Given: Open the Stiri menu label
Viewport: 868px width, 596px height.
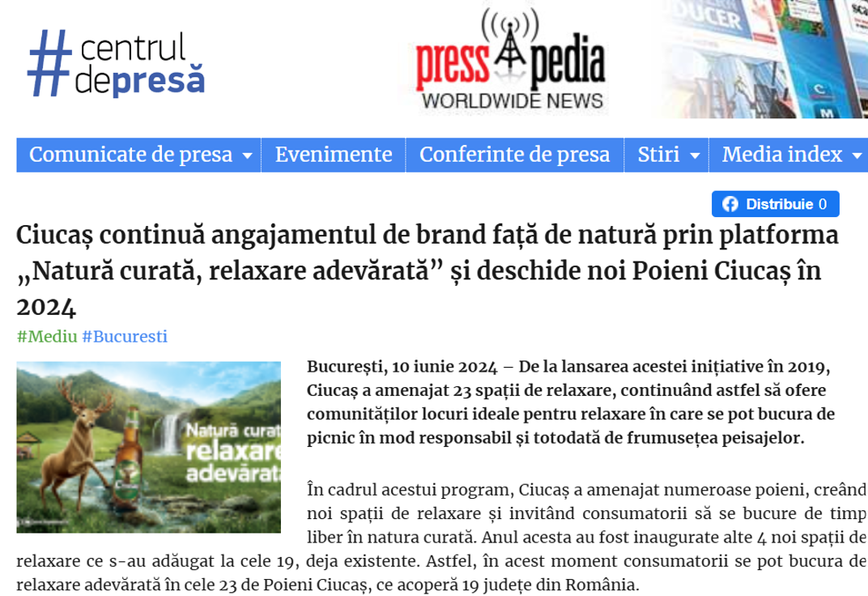Looking at the screenshot, I should click(x=658, y=155).
